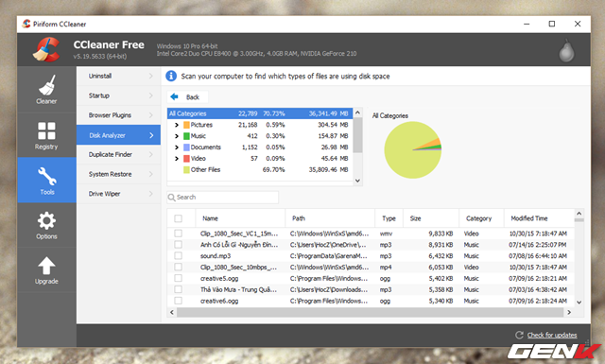This screenshot has height=364, width=605.
Task: Open the Cleaner section broom icon
Action: point(46,85)
